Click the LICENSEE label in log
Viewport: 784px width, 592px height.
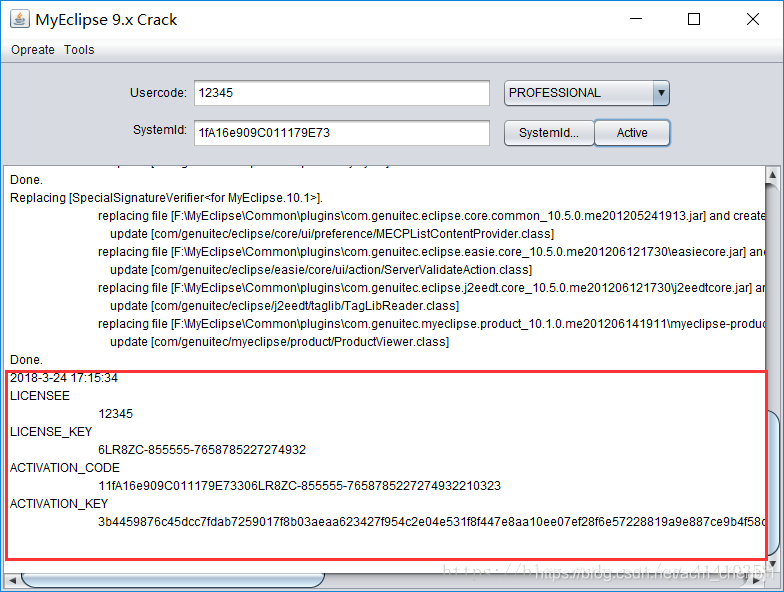40,396
